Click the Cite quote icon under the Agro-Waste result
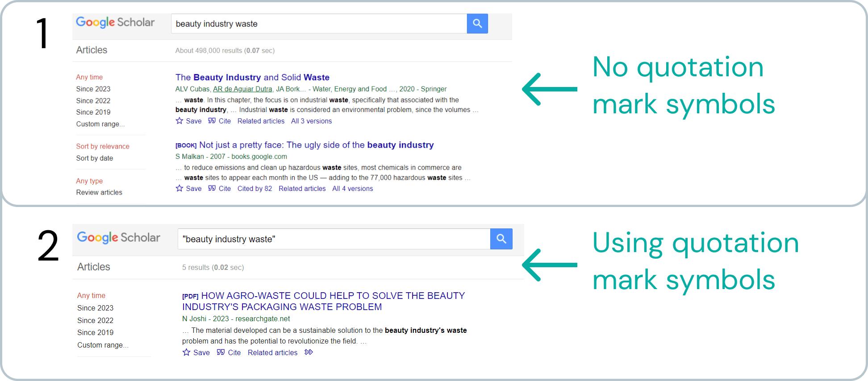The width and height of the screenshot is (868, 381). (221, 352)
